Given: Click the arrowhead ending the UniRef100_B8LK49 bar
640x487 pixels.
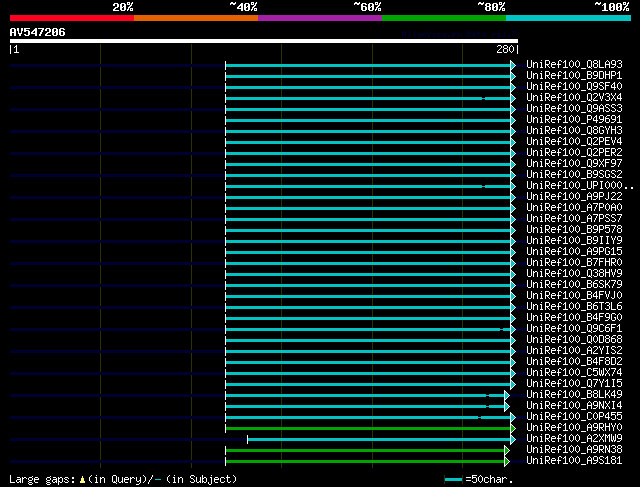Looking at the screenshot, I should [507, 396].
